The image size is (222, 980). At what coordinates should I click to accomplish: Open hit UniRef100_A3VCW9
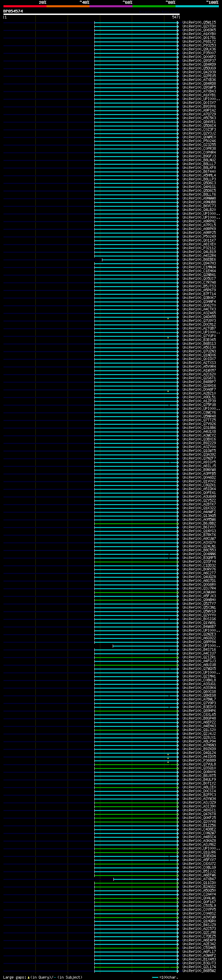tap(199, 917)
